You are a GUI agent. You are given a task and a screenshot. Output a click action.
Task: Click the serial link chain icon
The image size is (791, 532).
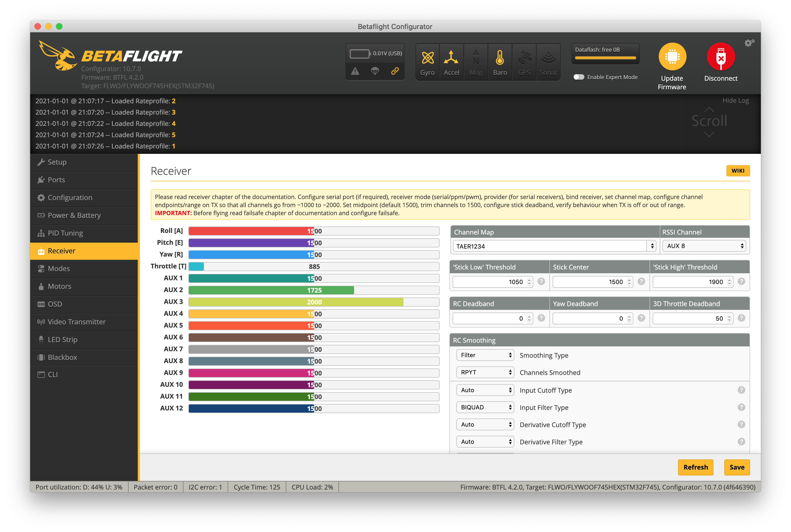pos(395,71)
